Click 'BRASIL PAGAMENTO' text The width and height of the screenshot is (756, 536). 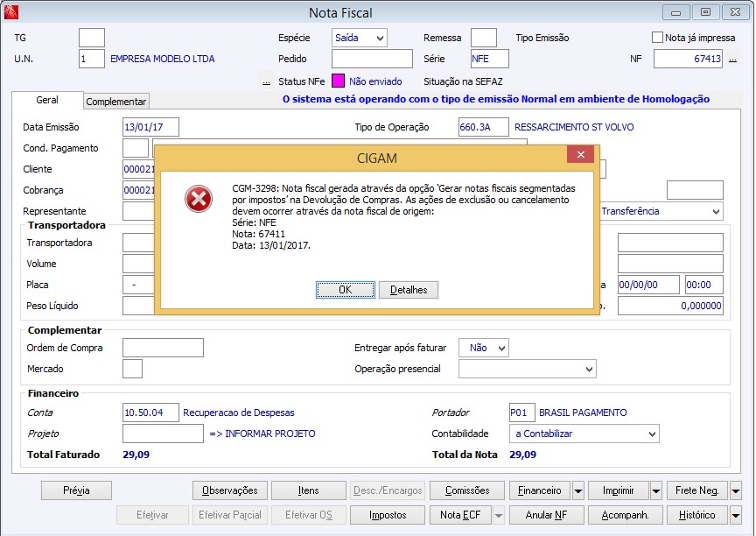[583, 413]
